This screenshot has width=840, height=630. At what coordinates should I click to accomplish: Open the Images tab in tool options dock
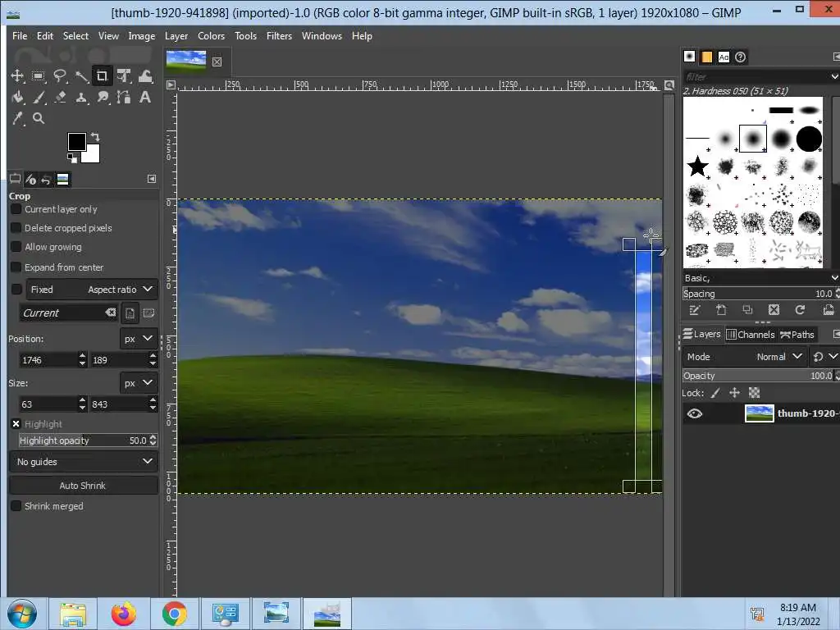click(62, 180)
